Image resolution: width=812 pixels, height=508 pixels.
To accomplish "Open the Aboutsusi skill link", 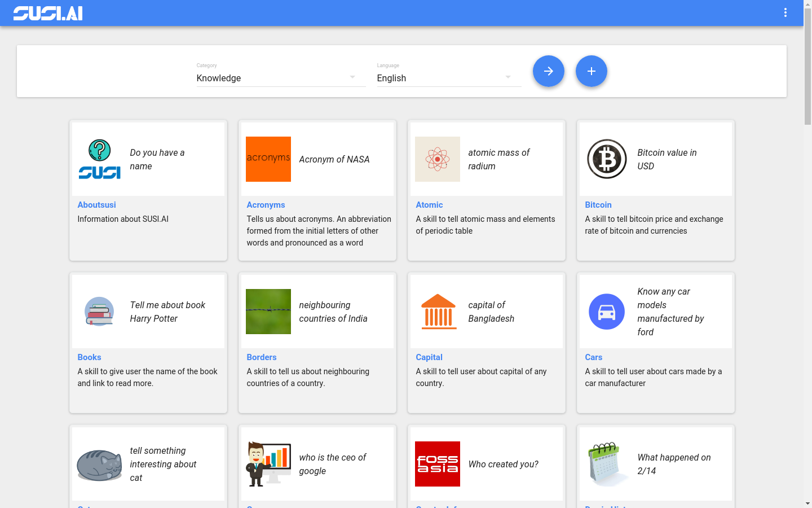I will point(96,205).
